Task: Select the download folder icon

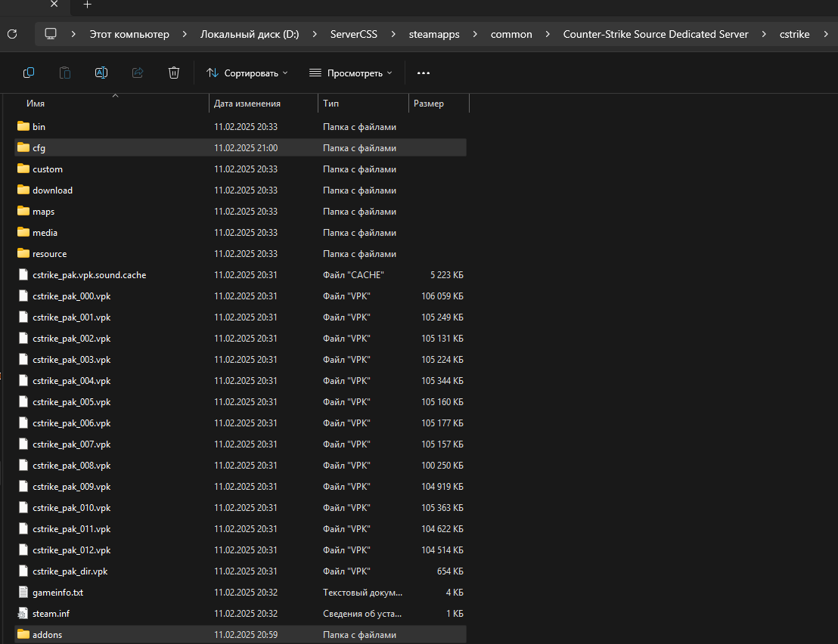Action: coord(23,190)
